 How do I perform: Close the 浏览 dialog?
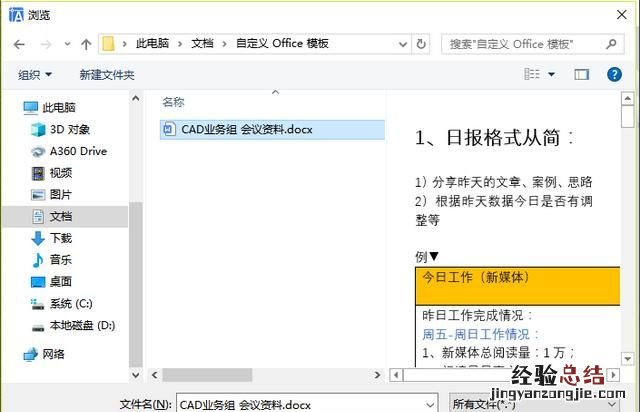pyautogui.click(x=622, y=15)
